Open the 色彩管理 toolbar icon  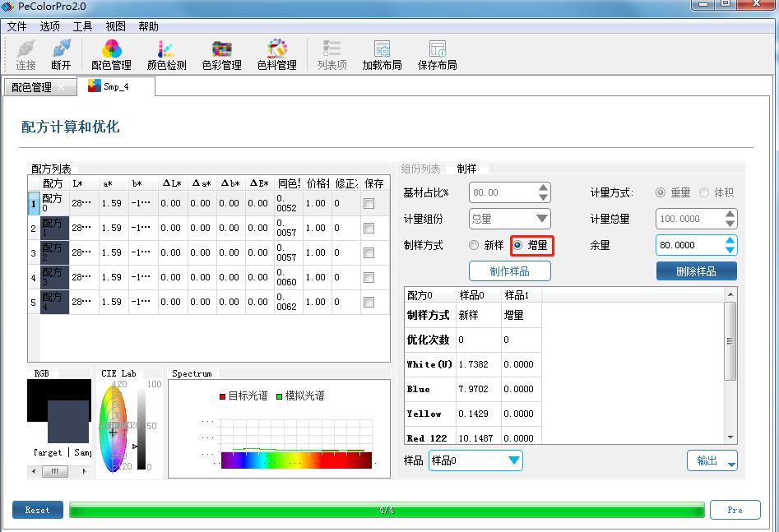tap(221, 54)
